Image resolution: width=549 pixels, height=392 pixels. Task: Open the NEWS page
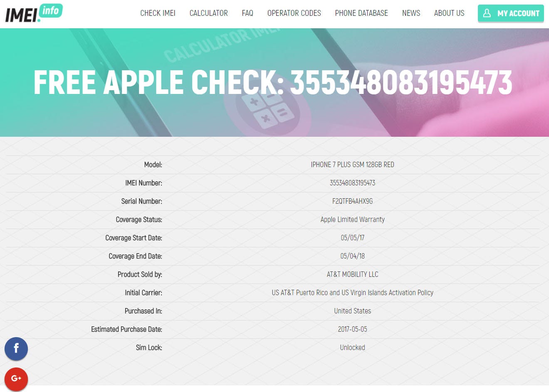pos(411,13)
